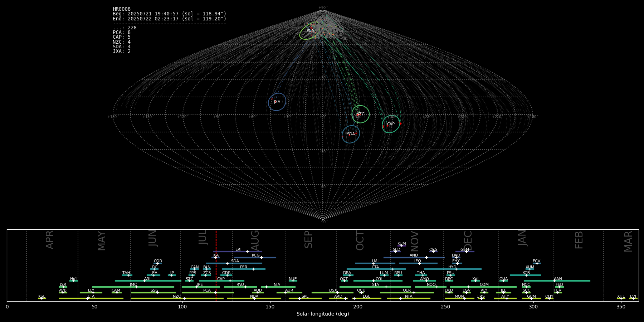Click the EVI shower marker in timeline

[633, 298]
